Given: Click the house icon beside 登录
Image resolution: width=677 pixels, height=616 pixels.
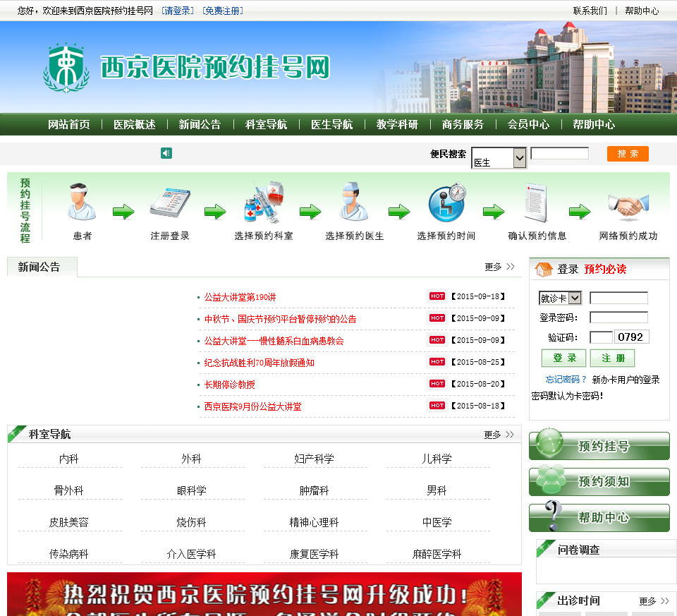Looking at the screenshot, I should click(543, 269).
